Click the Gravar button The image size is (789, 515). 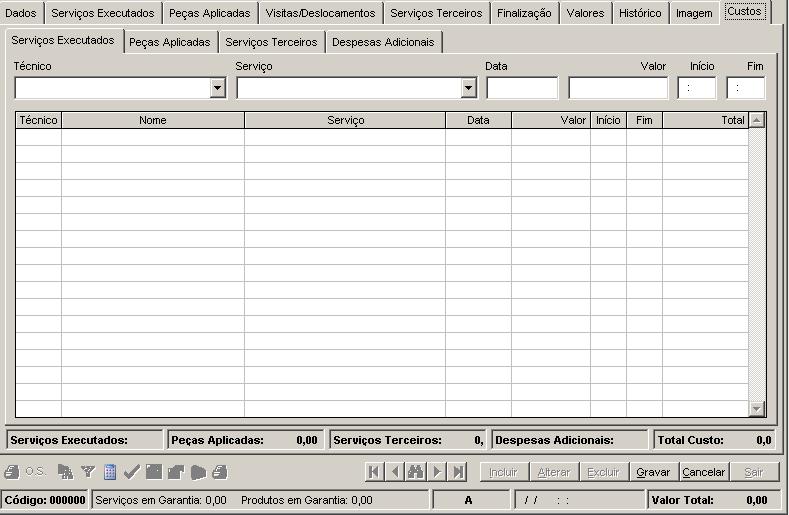[653, 472]
